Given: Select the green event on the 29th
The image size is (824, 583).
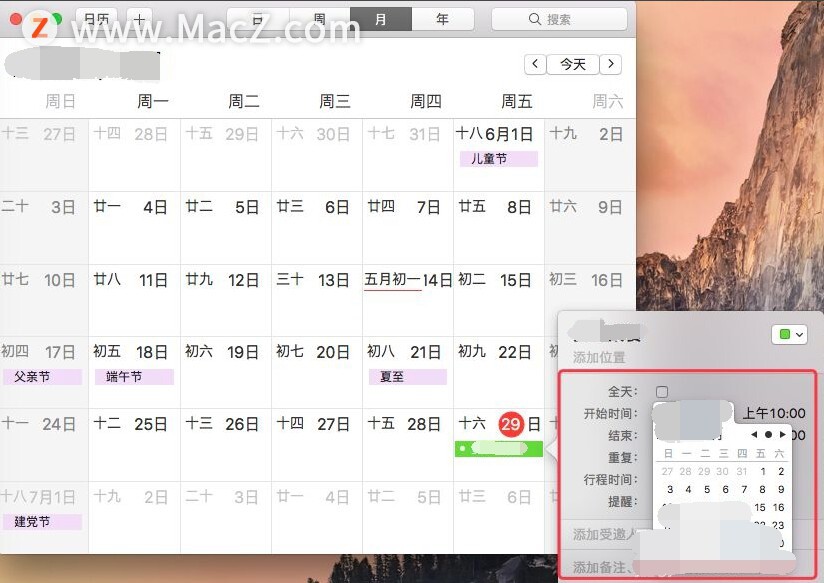Looking at the screenshot, I should [x=499, y=449].
